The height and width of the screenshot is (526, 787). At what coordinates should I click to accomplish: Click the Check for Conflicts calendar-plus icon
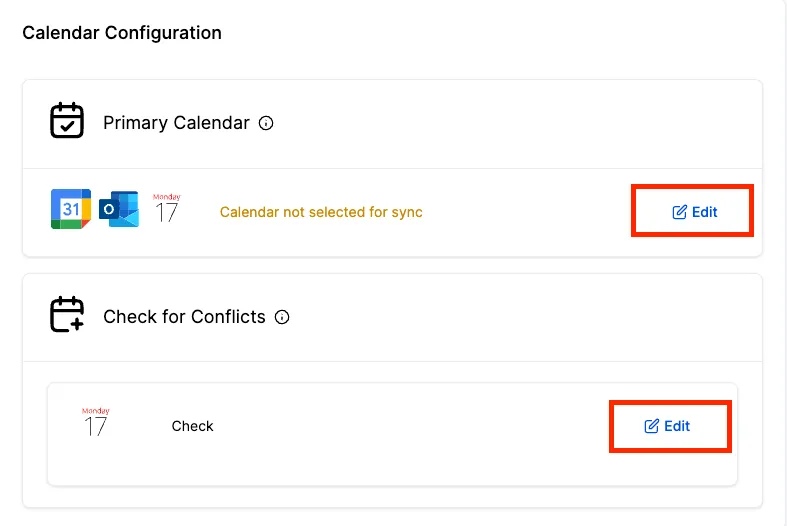coord(67,314)
